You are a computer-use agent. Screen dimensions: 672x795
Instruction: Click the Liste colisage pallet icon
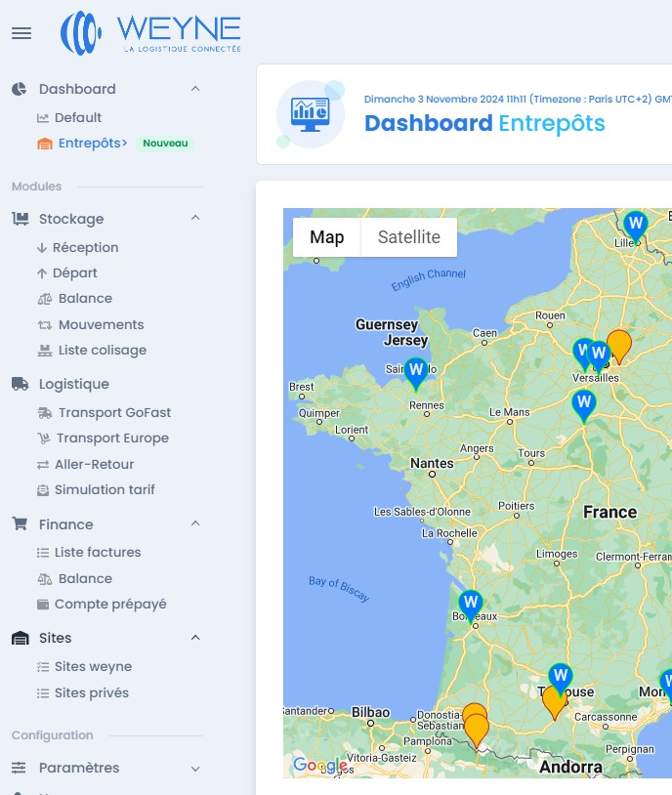[x=45, y=351]
